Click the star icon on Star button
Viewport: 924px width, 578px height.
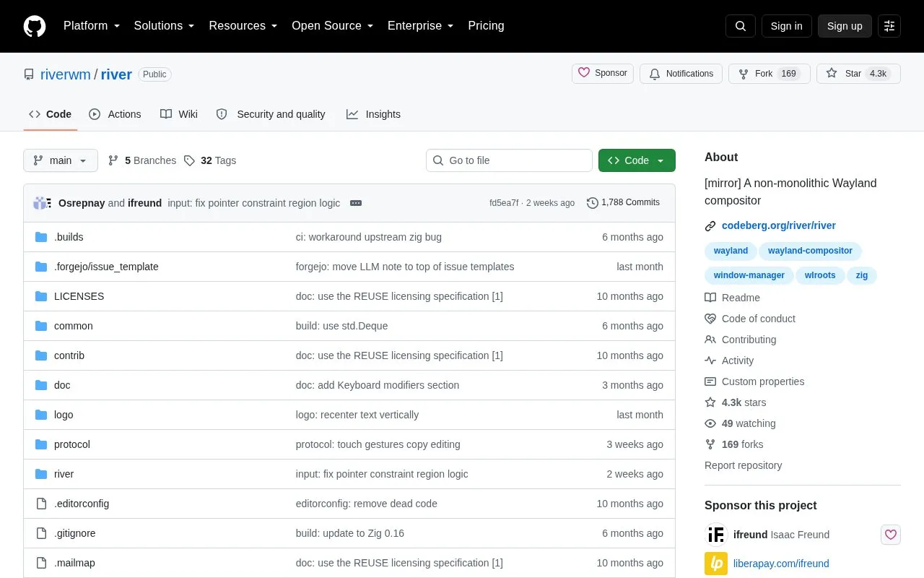pos(832,74)
